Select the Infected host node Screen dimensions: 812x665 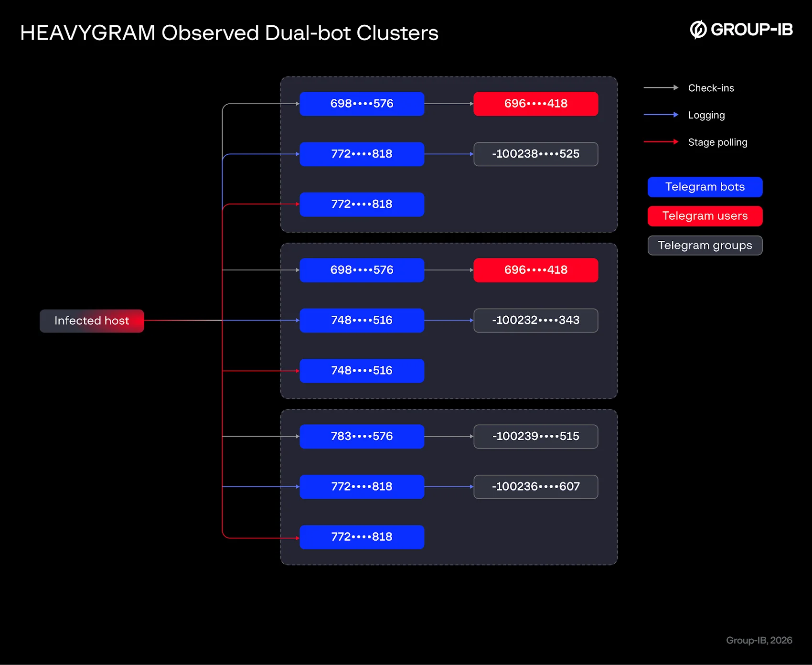click(92, 321)
